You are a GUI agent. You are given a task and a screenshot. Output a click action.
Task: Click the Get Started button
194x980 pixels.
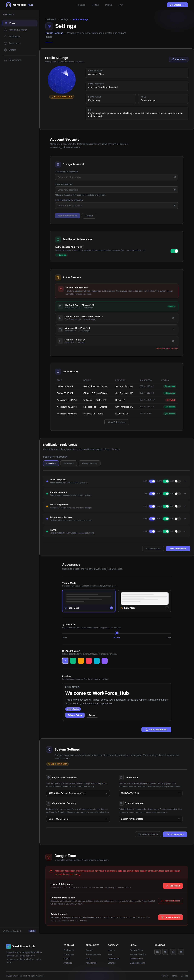(177, 5)
